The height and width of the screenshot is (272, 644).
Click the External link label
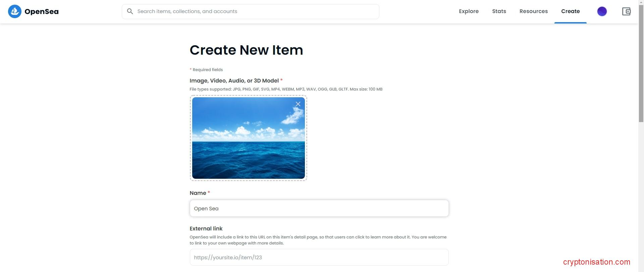point(206,229)
